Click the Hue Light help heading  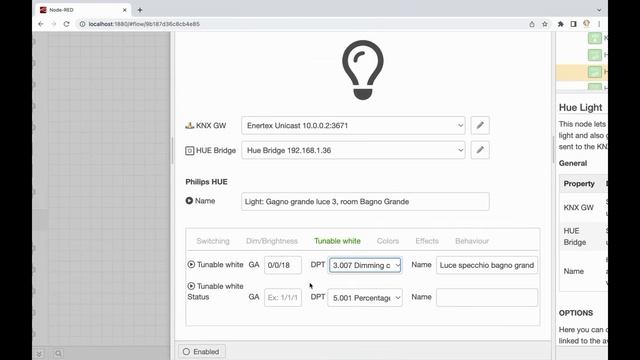[x=580, y=107]
